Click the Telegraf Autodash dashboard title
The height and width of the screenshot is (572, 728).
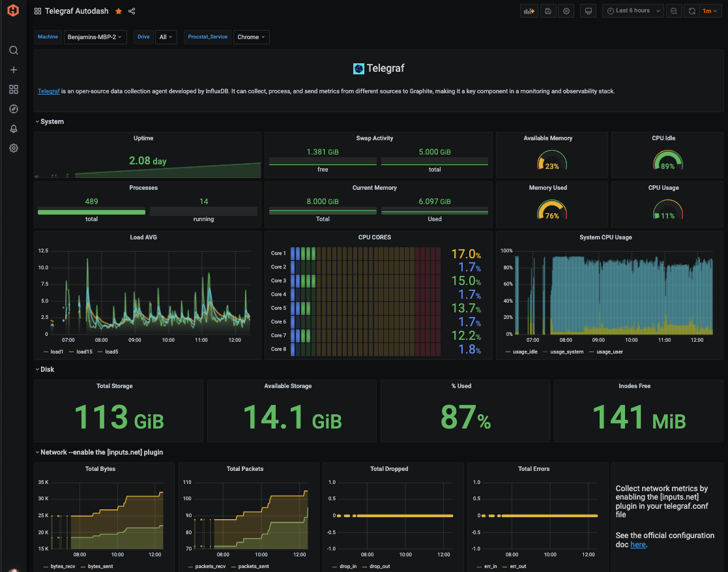(77, 11)
